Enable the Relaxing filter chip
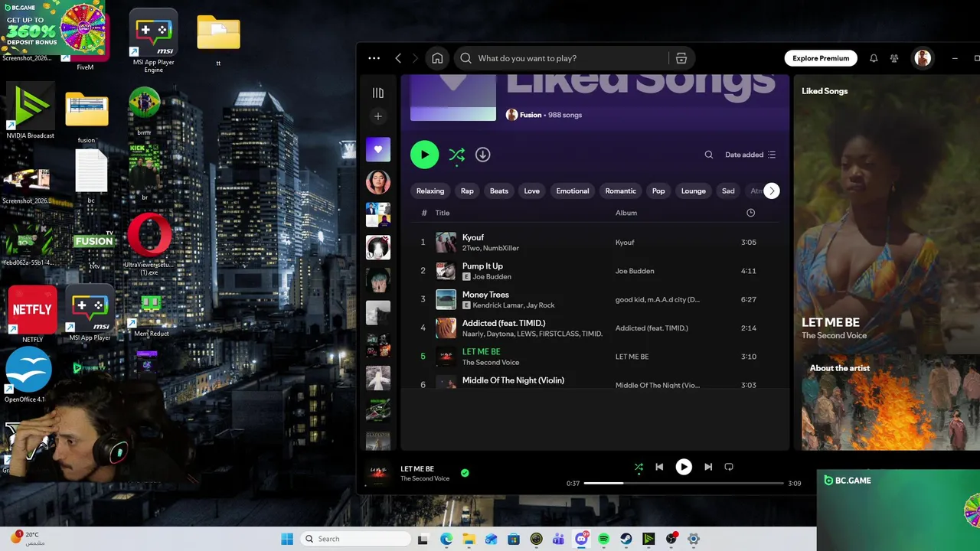The height and width of the screenshot is (551, 980). click(430, 191)
